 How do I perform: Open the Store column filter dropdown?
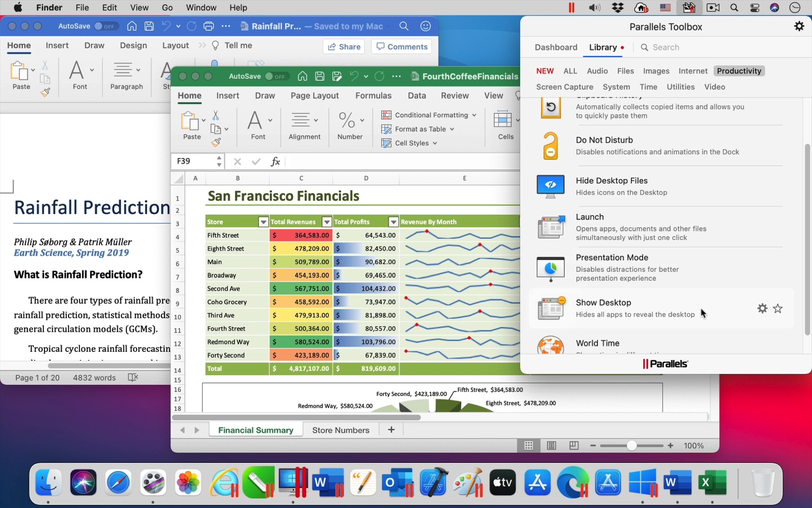click(263, 222)
